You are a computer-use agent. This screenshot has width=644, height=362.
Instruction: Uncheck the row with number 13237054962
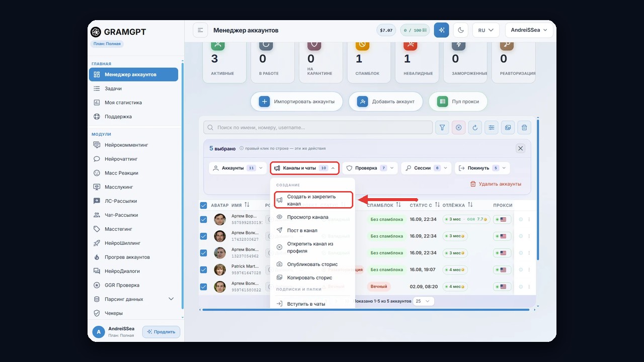pos(204,253)
